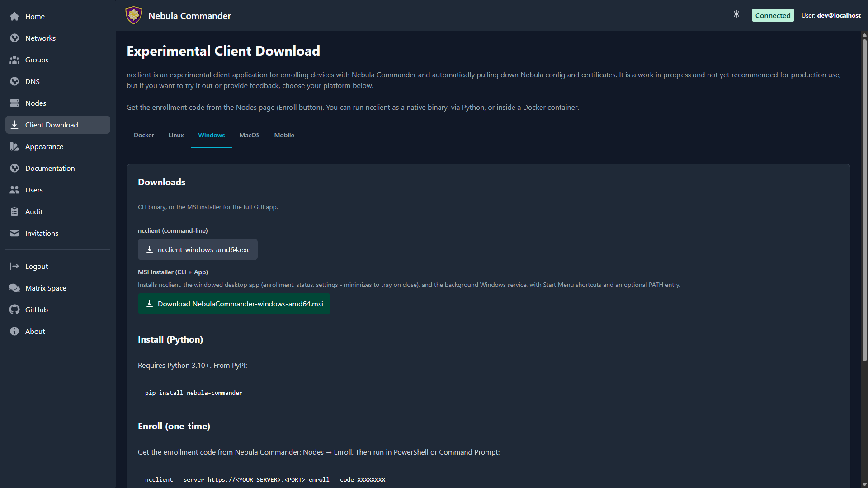Click the Groups people icon
The image size is (868, 488).
(14, 60)
